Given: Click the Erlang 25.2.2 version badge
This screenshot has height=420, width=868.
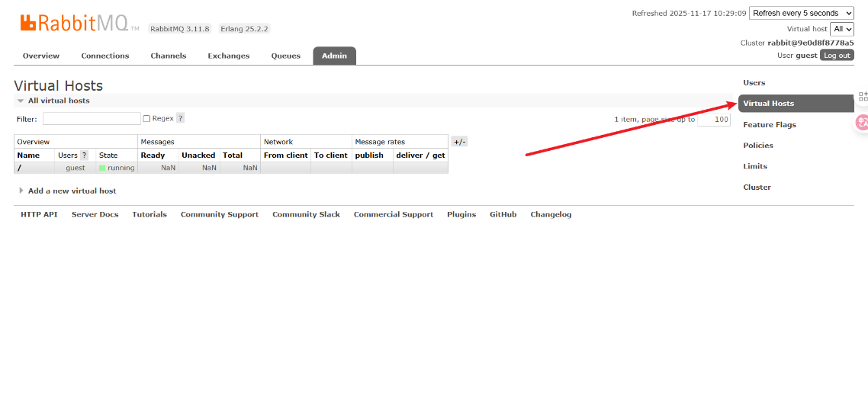Looking at the screenshot, I should point(244,29).
